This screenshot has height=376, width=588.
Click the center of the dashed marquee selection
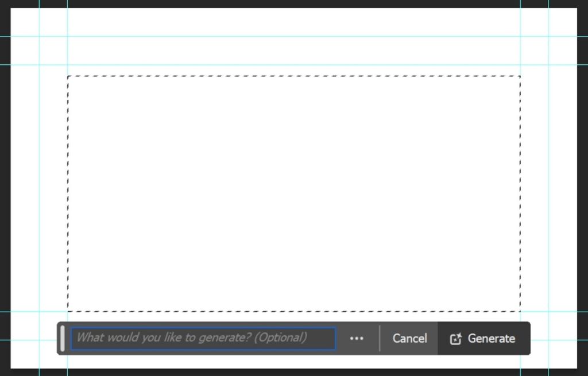pos(294,193)
